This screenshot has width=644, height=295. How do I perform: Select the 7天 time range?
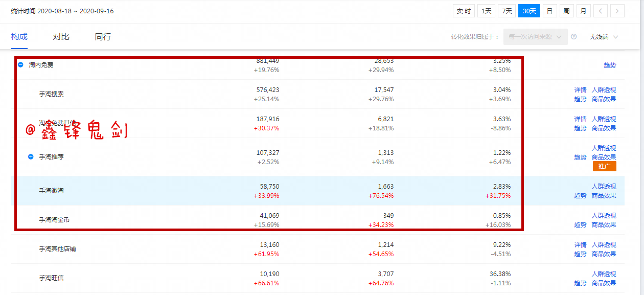click(507, 11)
